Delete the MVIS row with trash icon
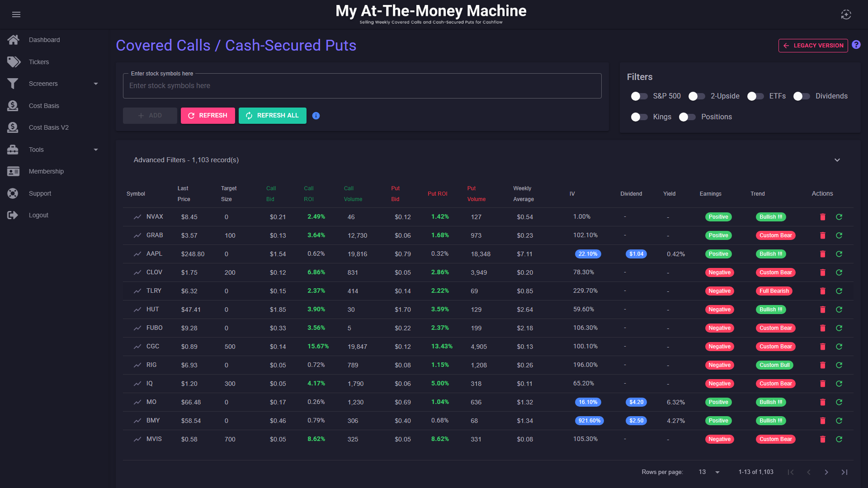 pyautogui.click(x=823, y=439)
